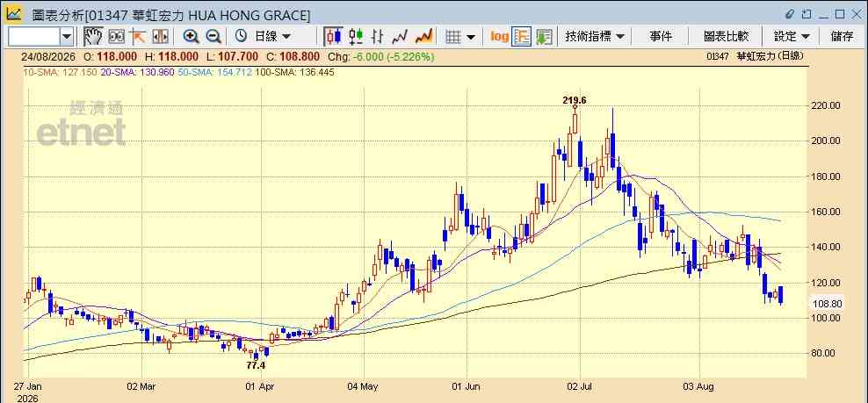Click the 02 Mar date axis label
This screenshot has height=403, width=868.
coord(141,385)
